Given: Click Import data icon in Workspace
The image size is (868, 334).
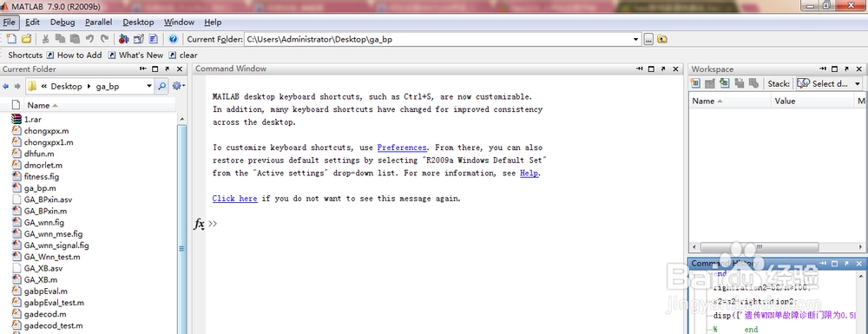Looking at the screenshot, I should pos(724,83).
